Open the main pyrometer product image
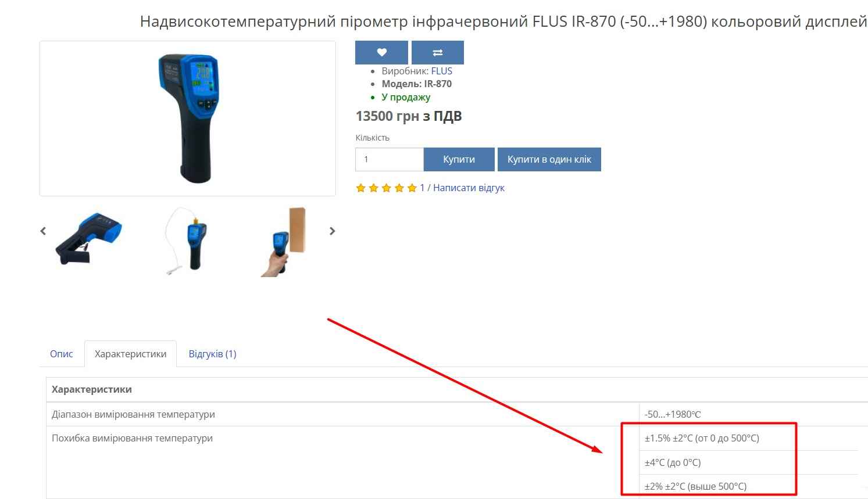Viewport: 868px width, 499px height. coord(188,119)
